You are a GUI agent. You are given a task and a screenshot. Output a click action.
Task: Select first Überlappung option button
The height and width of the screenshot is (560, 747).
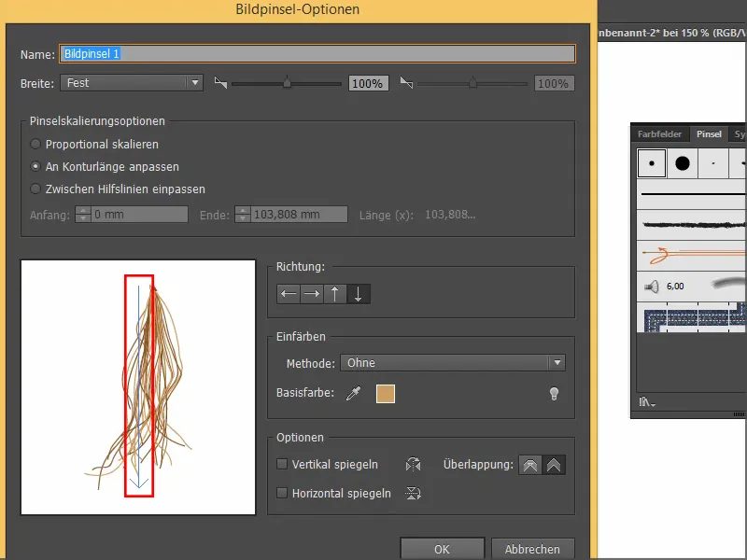pos(530,465)
